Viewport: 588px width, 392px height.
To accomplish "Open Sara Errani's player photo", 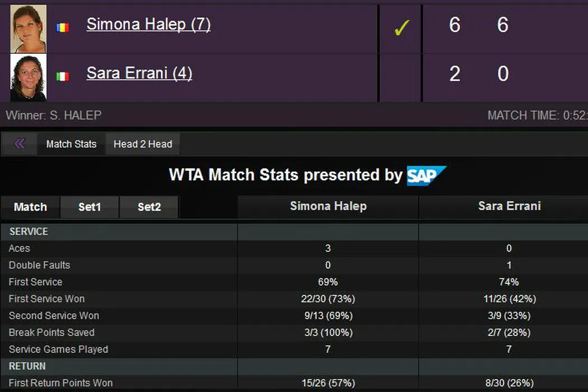I will coord(28,77).
